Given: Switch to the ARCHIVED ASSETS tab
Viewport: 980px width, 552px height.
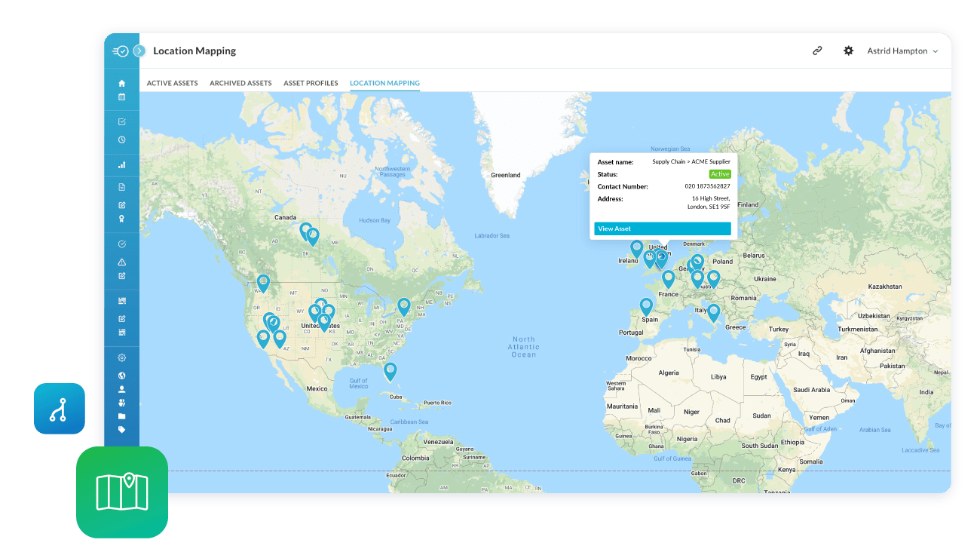Looking at the screenshot, I should (x=240, y=83).
